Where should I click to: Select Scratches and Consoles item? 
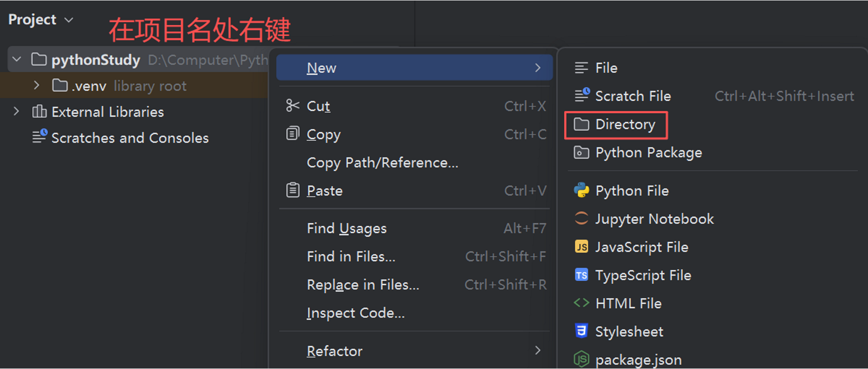coord(130,138)
